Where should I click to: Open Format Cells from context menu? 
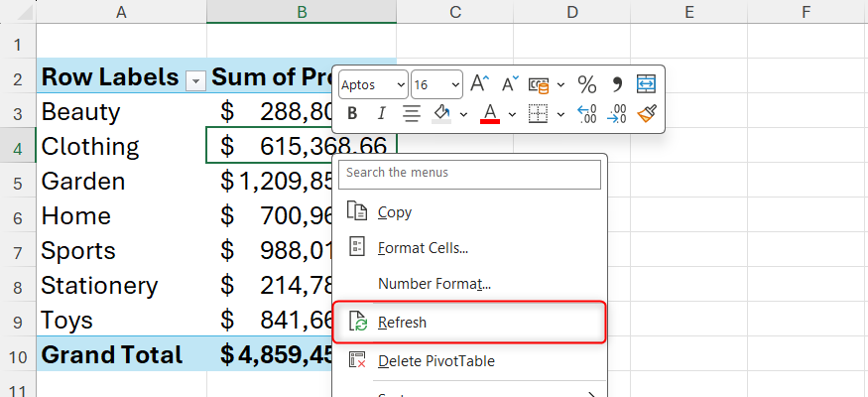pos(469,248)
